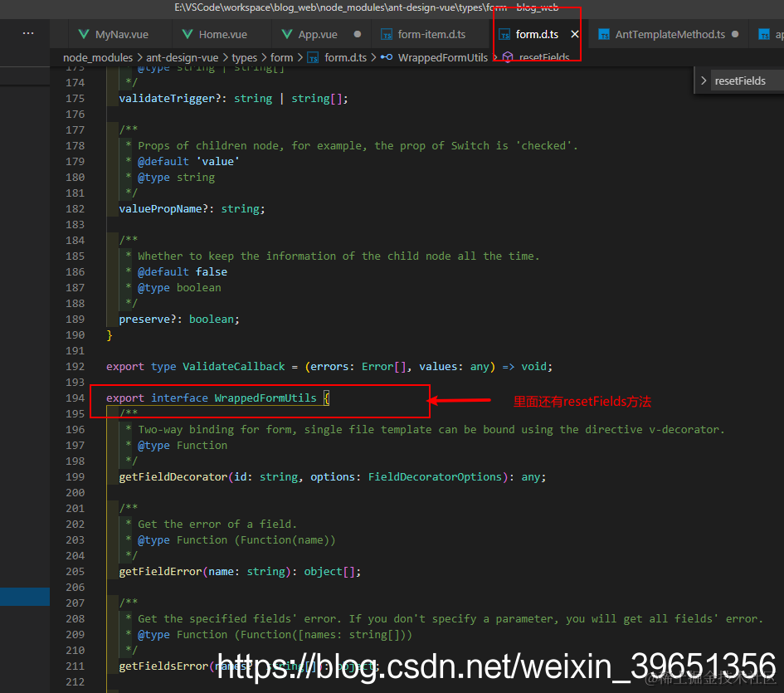Click the resetFields search input field
The height and width of the screenshot is (693, 784).
[747, 81]
